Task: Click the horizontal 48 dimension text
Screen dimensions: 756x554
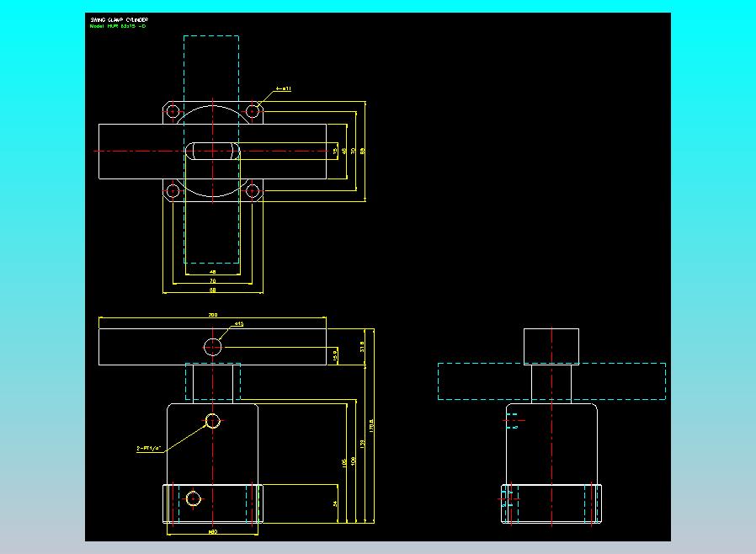Action: tap(213, 272)
